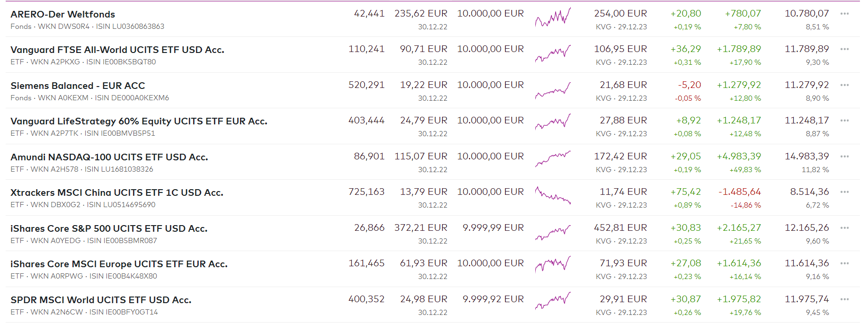Screen dimensions: 868x323
Task: Open more options for iShares Core MSCI Europe
Action: click(x=844, y=263)
